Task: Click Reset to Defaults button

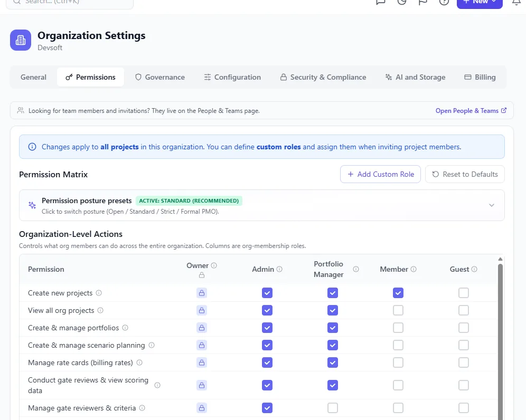Action: click(x=465, y=174)
